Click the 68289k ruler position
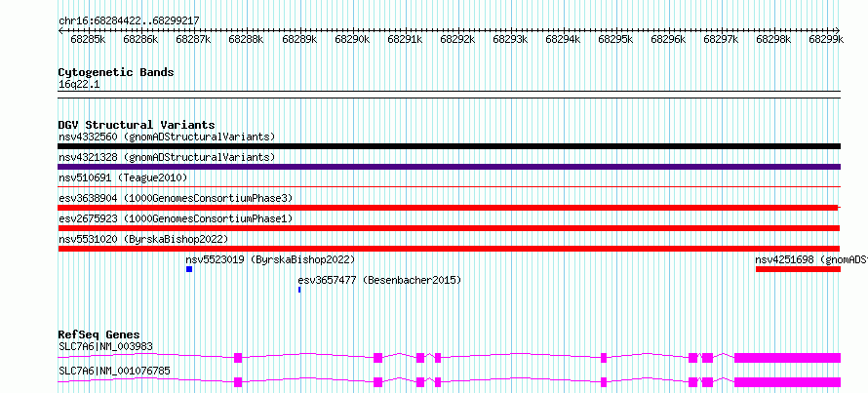Image resolution: width=868 pixels, height=393 pixels. 299,39
